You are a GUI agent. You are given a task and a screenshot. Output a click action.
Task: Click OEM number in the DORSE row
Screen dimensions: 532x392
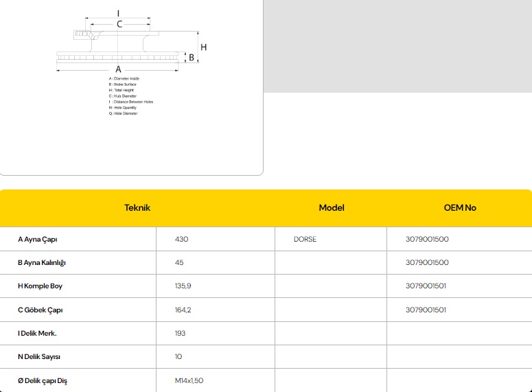427,239
